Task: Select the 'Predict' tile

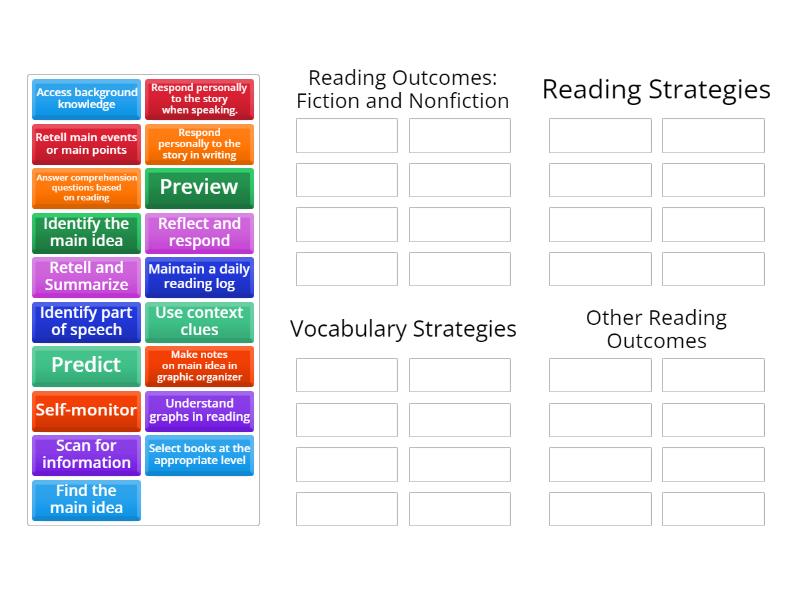Action: tap(86, 366)
